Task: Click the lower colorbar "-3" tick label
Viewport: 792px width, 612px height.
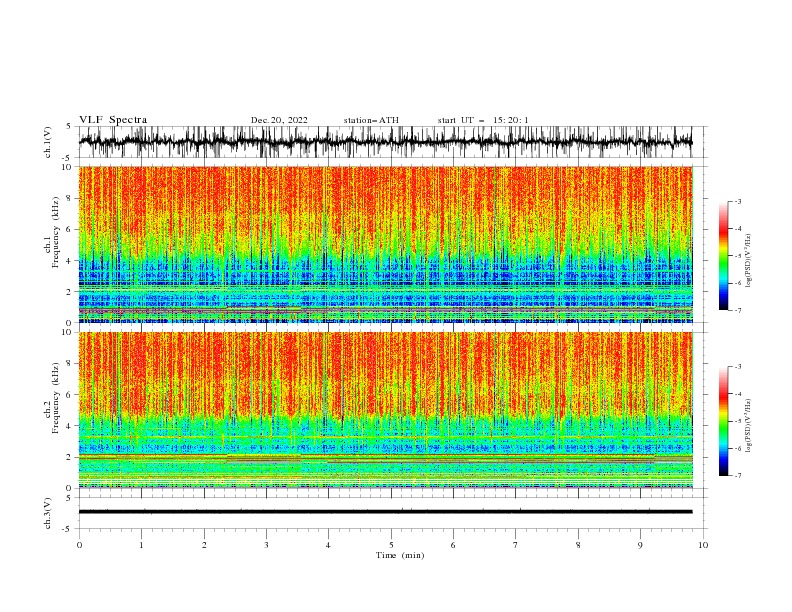Action: tap(738, 367)
